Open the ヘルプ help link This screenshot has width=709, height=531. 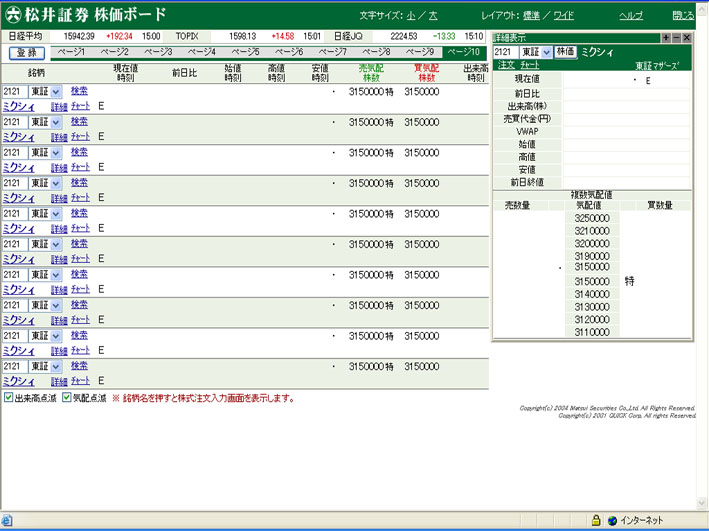(631, 16)
